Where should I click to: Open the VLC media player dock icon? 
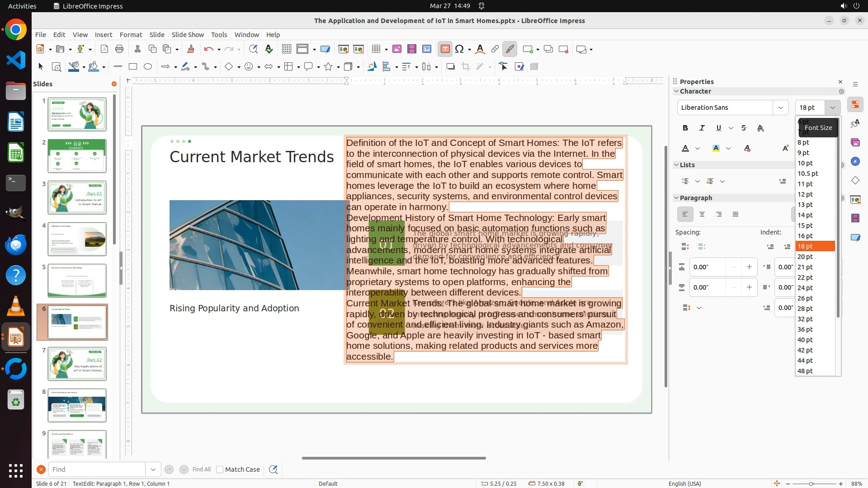click(16, 306)
